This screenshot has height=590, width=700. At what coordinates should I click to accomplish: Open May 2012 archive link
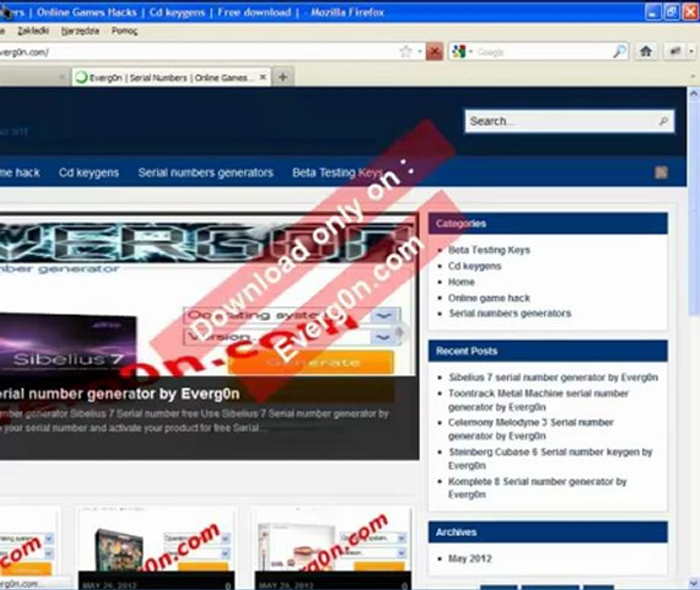tap(470, 558)
